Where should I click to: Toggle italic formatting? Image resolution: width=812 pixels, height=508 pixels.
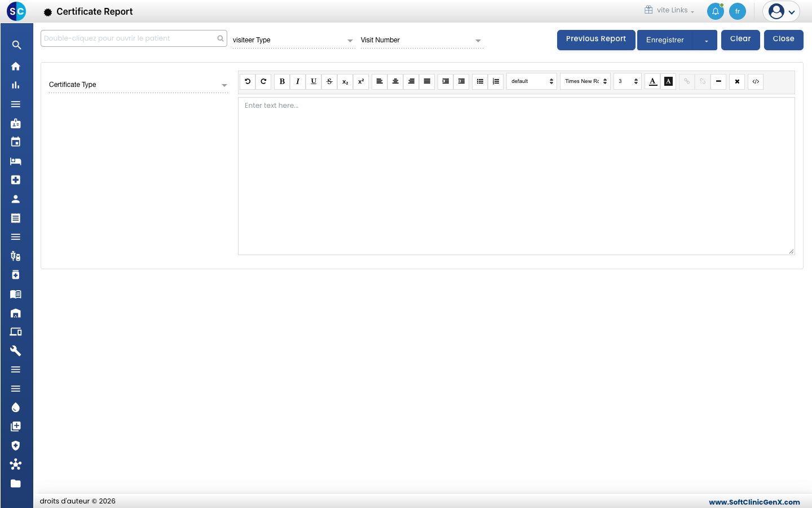click(298, 81)
